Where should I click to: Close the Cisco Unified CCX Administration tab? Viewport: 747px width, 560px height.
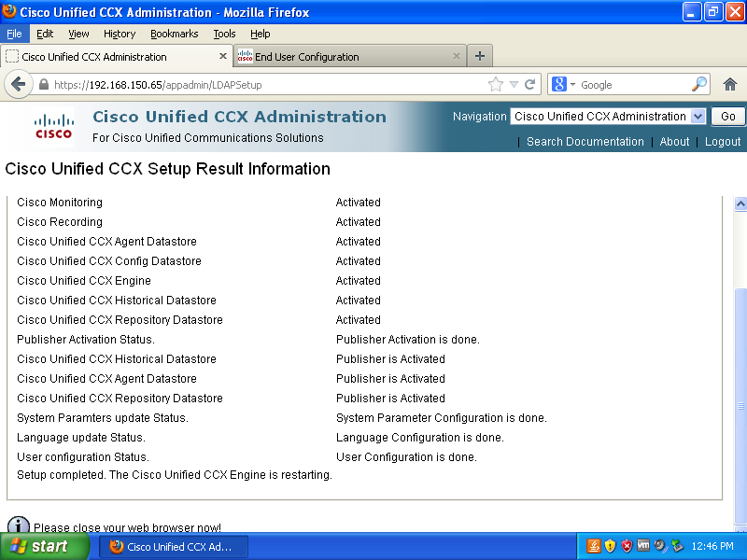pyautogui.click(x=222, y=56)
